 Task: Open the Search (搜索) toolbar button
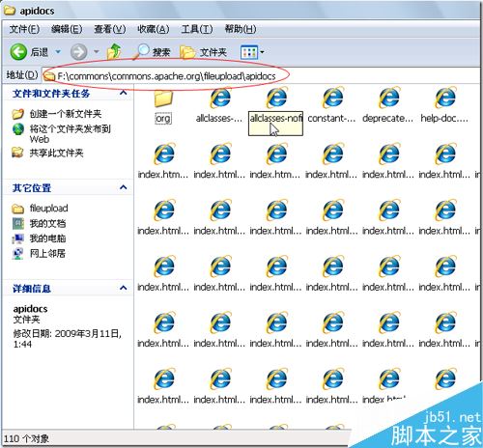(152, 52)
